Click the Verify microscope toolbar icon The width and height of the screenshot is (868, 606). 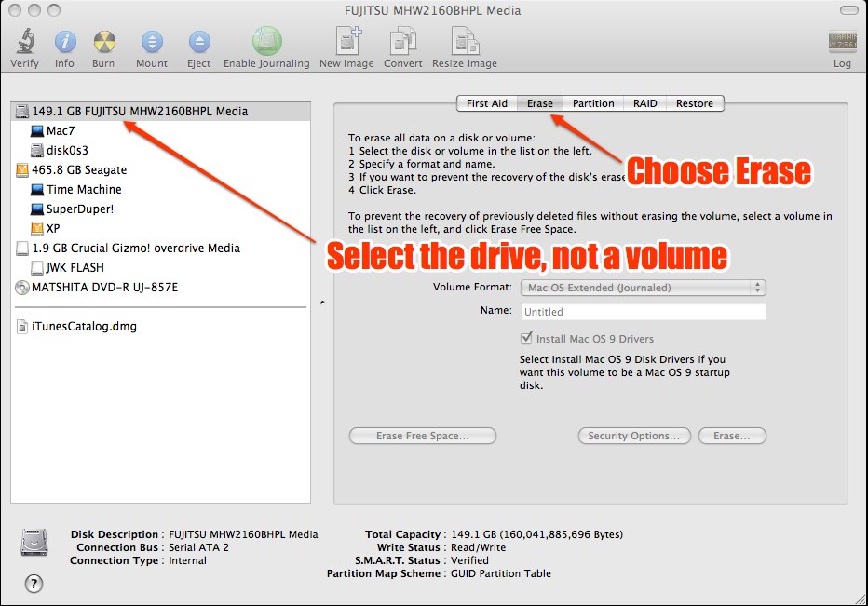[x=25, y=42]
